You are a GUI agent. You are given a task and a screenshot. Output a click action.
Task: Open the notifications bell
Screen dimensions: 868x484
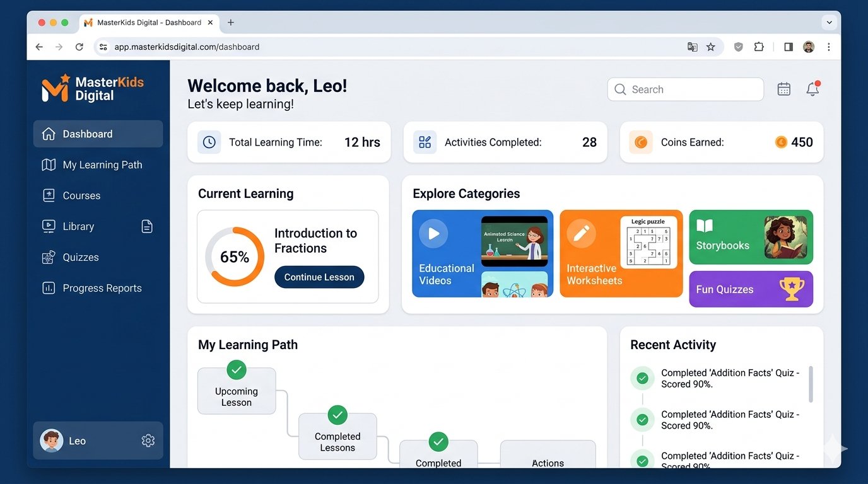[812, 89]
